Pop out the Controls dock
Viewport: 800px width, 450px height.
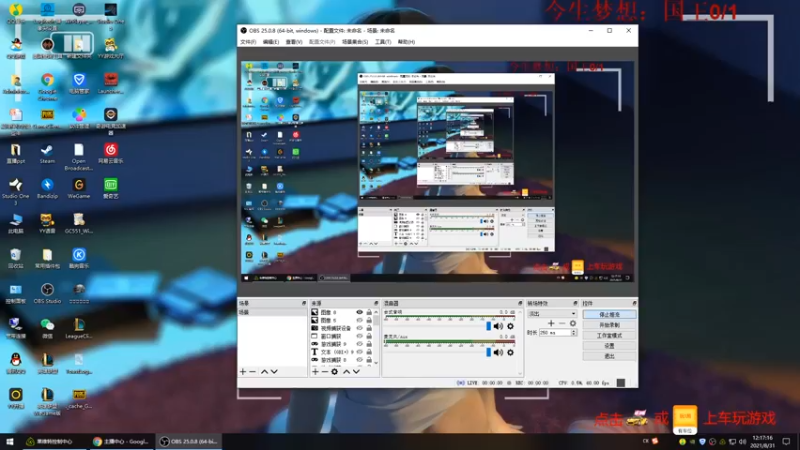click(634, 303)
